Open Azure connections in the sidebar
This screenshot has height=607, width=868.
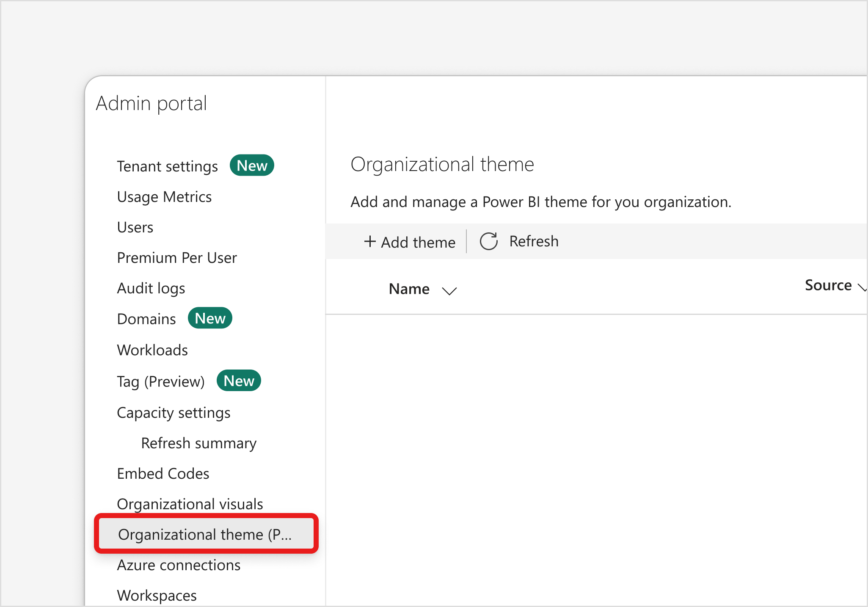coord(179,565)
